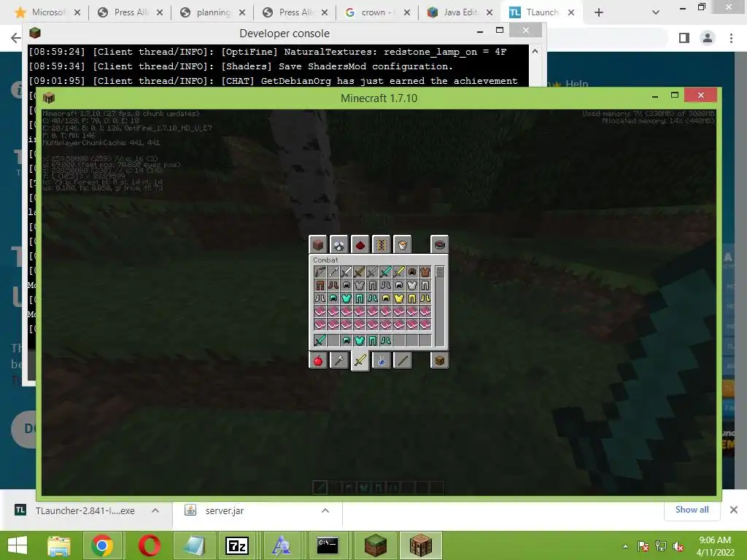Select diamond chestplate in Combat item grid
The height and width of the screenshot is (560, 747).
coord(347,298)
